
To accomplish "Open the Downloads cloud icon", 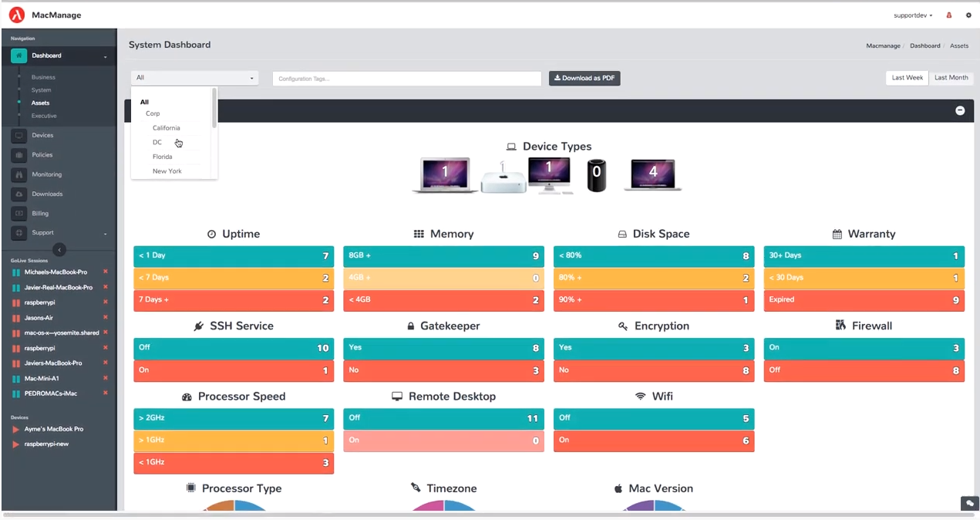I will 19,194.
